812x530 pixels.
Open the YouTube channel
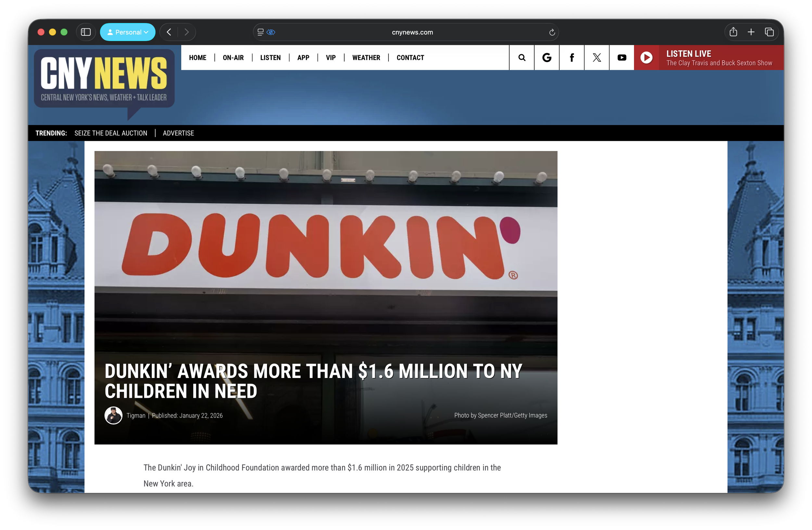621,57
